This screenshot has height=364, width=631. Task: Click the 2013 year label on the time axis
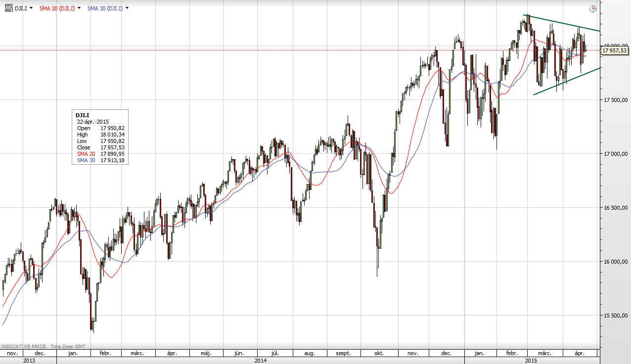pos(29,361)
